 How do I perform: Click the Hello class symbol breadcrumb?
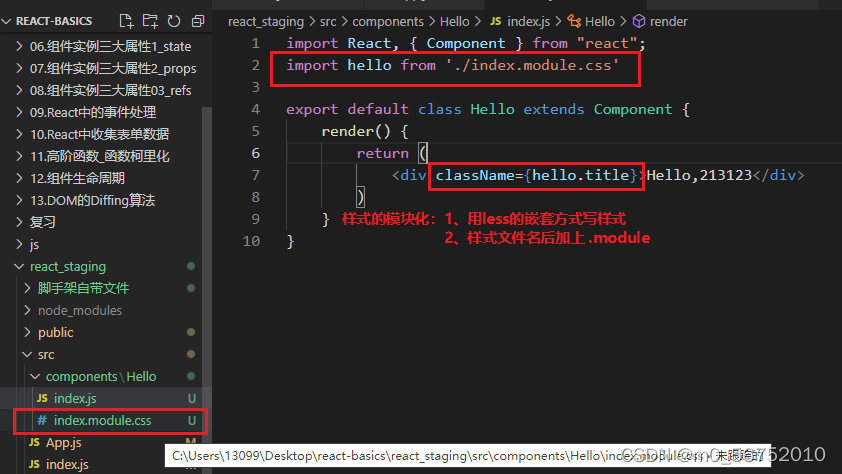point(599,21)
